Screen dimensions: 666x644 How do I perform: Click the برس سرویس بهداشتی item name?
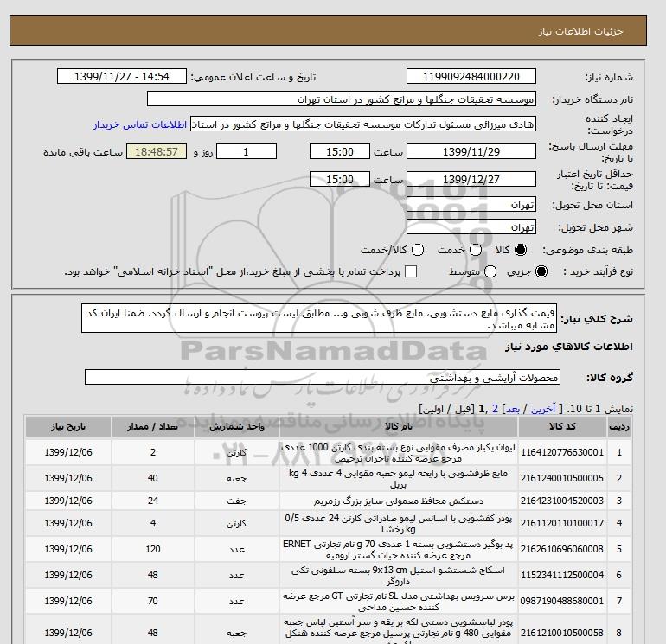(x=399, y=601)
